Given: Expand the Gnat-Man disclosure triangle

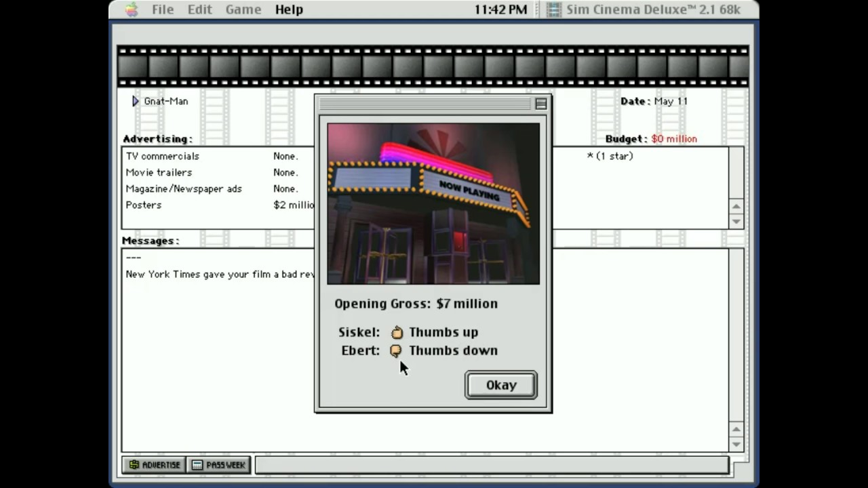Looking at the screenshot, I should (135, 101).
